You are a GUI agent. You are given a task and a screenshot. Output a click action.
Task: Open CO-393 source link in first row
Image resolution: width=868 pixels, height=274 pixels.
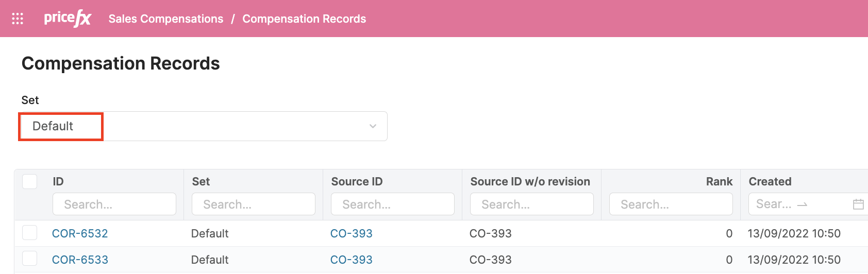[351, 233]
